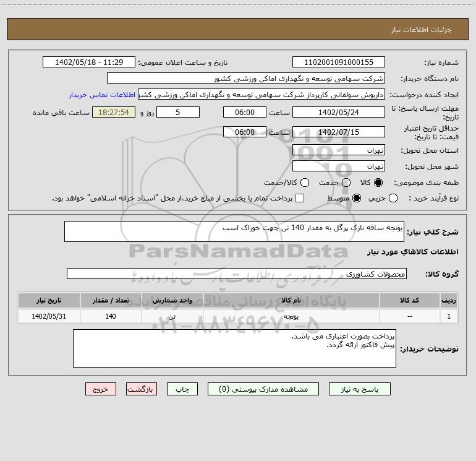Screen dimensions: 476x461
Task: Click the بازگشت back button
Action: click(142, 389)
